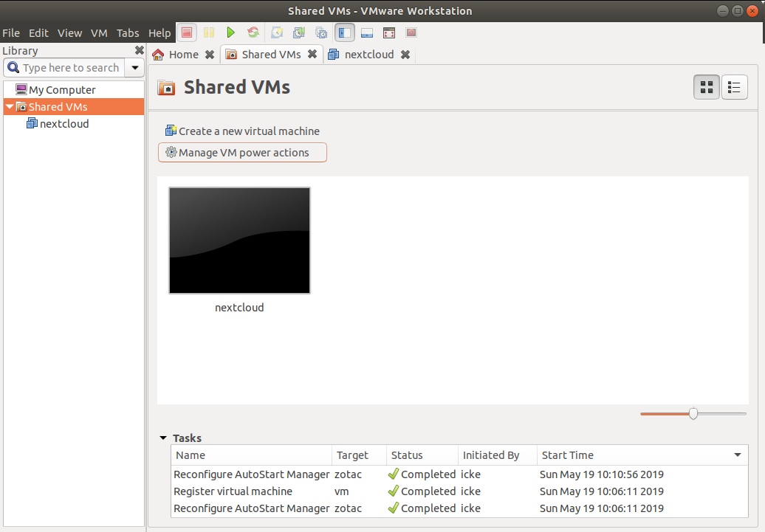Image resolution: width=765 pixels, height=532 pixels.
Task: Select the nextcloud VM thumbnail
Action: [x=239, y=241]
